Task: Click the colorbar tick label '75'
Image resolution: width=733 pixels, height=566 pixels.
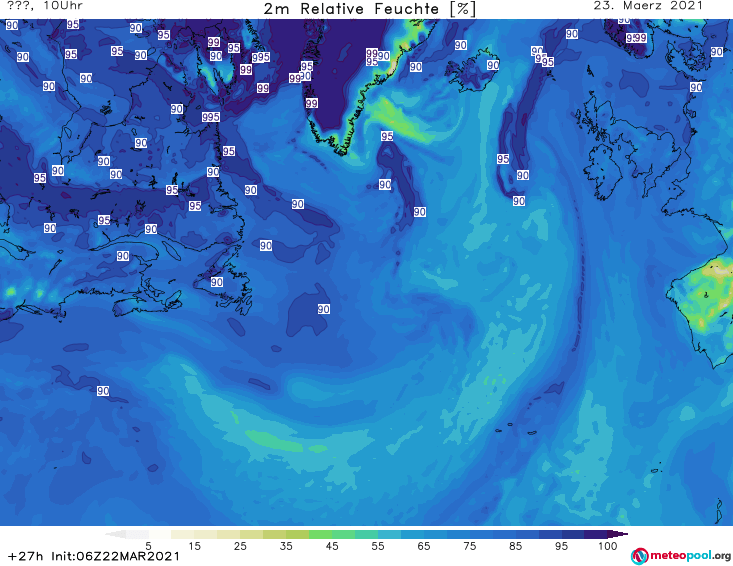Action: coord(469,546)
